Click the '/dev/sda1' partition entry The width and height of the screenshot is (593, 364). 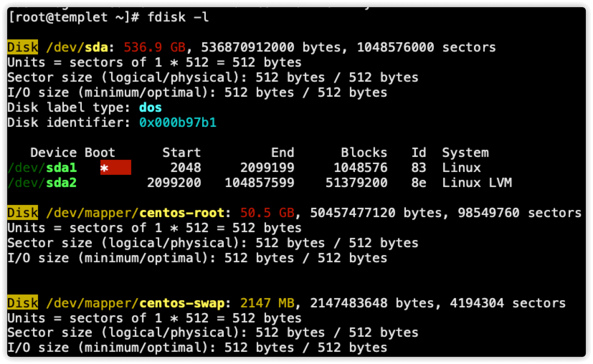pyautogui.click(x=42, y=168)
